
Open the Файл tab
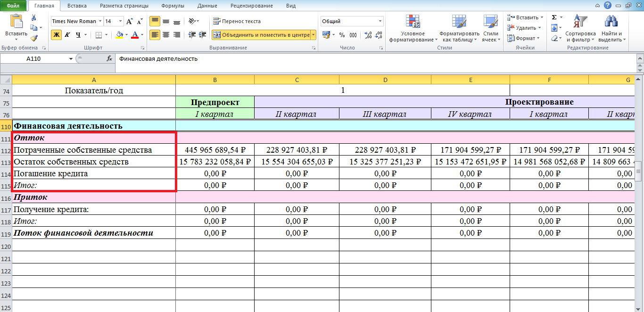tap(13, 6)
